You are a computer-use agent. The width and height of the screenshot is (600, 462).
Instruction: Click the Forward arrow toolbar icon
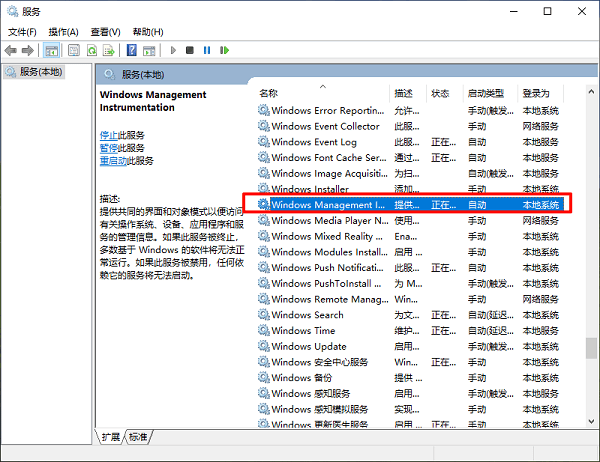click(x=28, y=50)
